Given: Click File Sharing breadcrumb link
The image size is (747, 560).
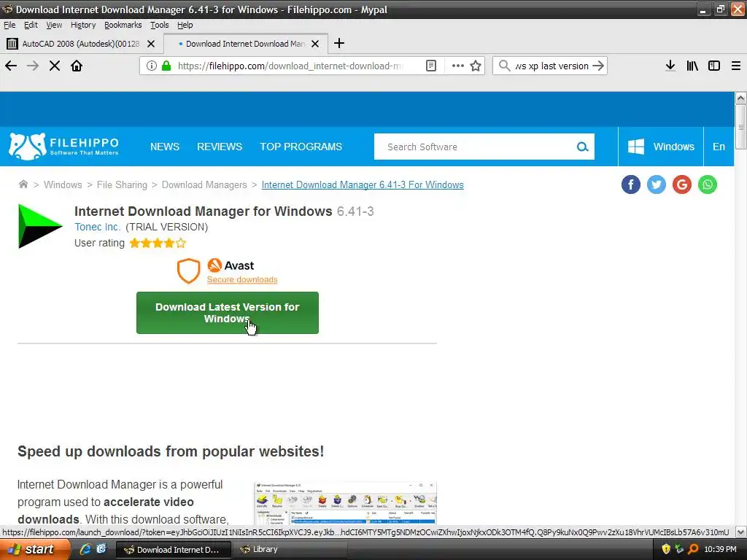Looking at the screenshot, I should click(x=122, y=184).
